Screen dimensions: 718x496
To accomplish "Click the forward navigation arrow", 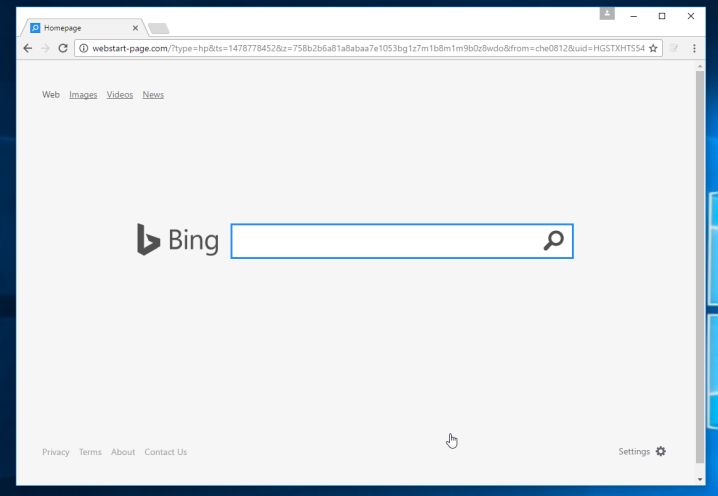I will [45, 48].
